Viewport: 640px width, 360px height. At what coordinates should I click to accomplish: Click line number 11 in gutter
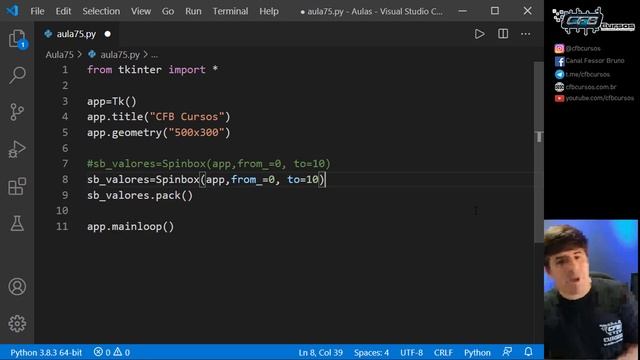62,226
